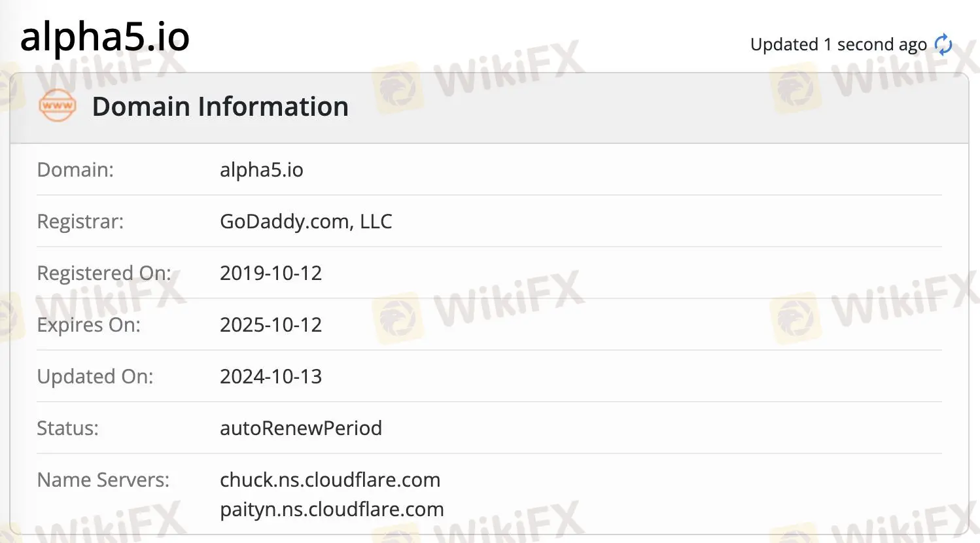The width and height of the screenshot is (980, 543).
Task: Click the 'Updated 1 second ago' text
Action: (838, 44)
